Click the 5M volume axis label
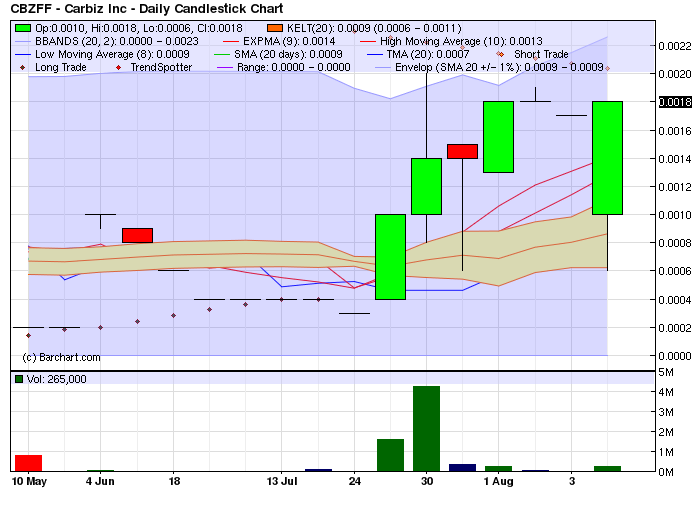 pyautogui.click(x=666, y=372)
